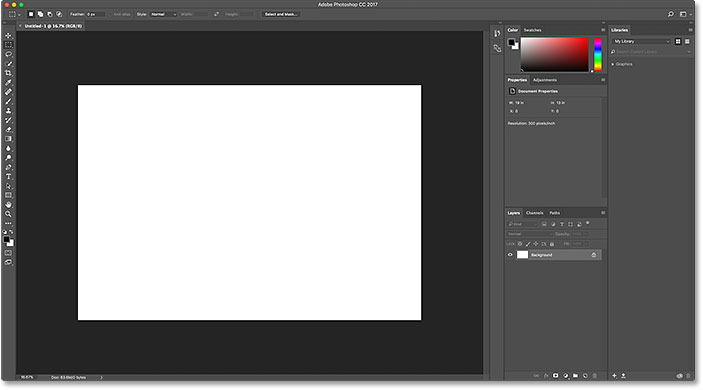The image size is (703, 390).
Task: Select the Dodge tool
Action: [8, 158]
